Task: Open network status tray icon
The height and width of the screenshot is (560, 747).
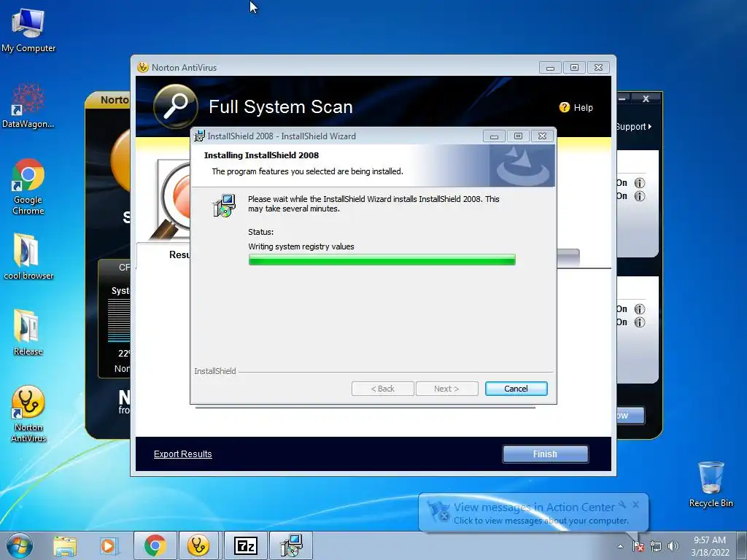Action: (x=656, y=546)
